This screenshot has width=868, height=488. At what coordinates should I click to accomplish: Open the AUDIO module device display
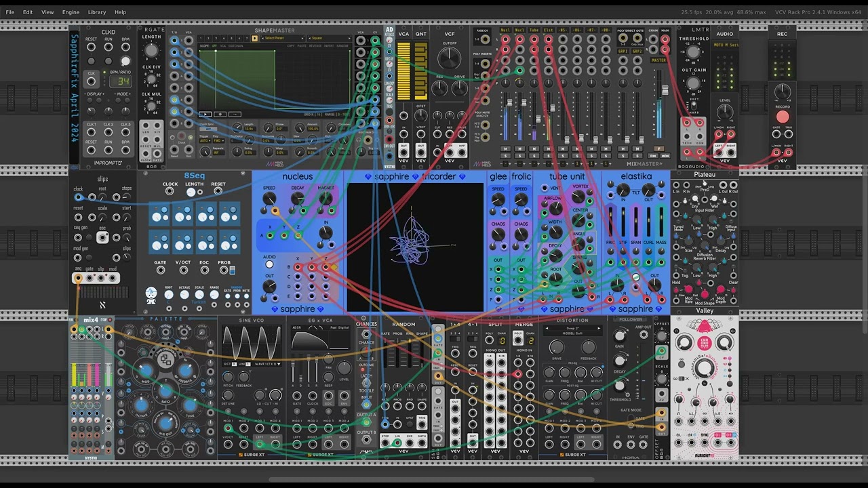(725, 45)
